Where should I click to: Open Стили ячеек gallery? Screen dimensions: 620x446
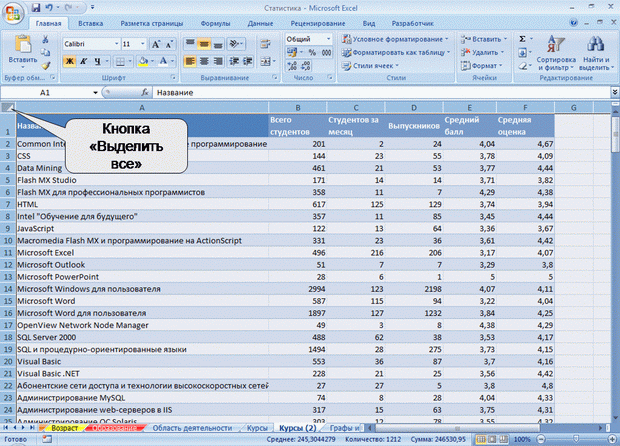(370, 66)
